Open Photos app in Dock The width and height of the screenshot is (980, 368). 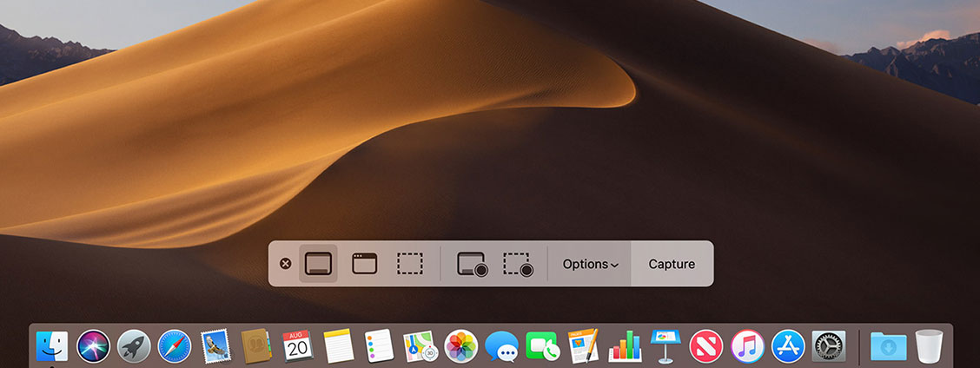tap(461, 346)
